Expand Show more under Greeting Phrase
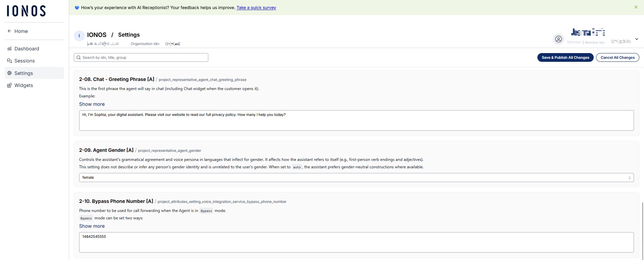The width and height of the screenshot is (644, 260). tap(92, 104)
